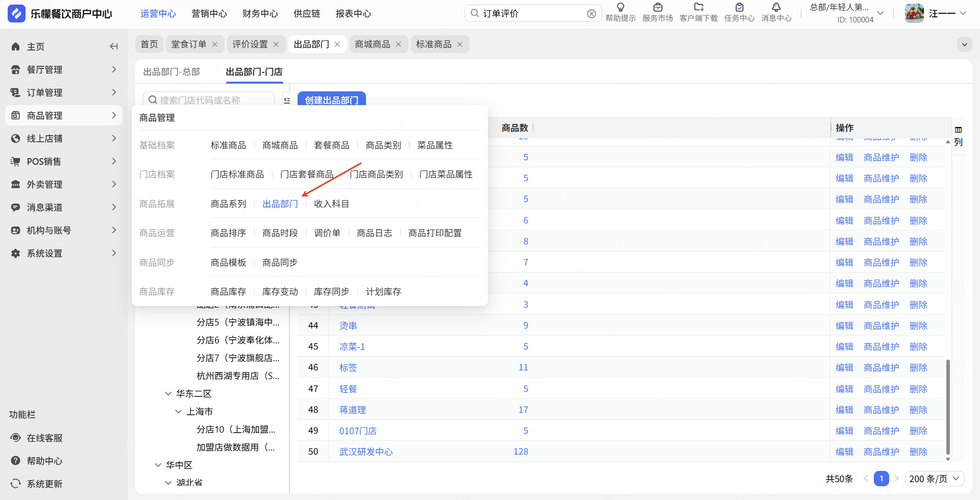Open the 武汉研发中心 department link
The image size is (980, 500).
coord(366,452)
